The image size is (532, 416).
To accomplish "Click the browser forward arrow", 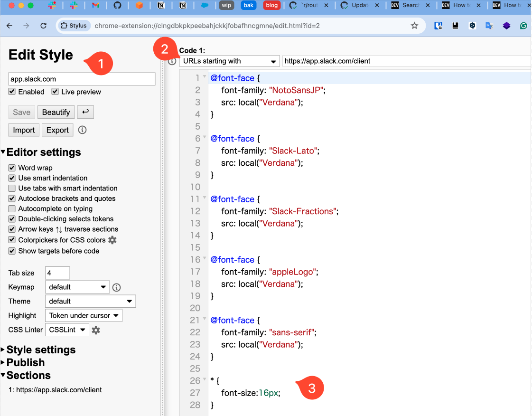I will click(x=26, y=26).
